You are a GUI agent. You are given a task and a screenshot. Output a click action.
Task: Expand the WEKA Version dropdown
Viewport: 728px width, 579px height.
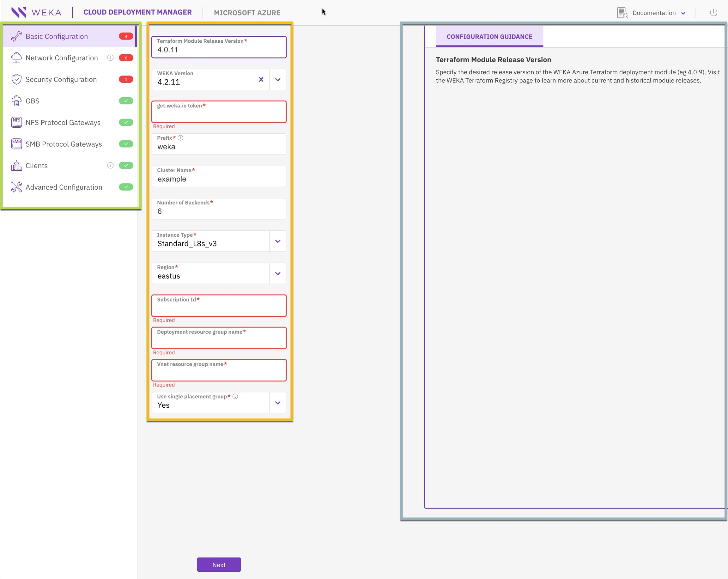(x=277, y=80)
